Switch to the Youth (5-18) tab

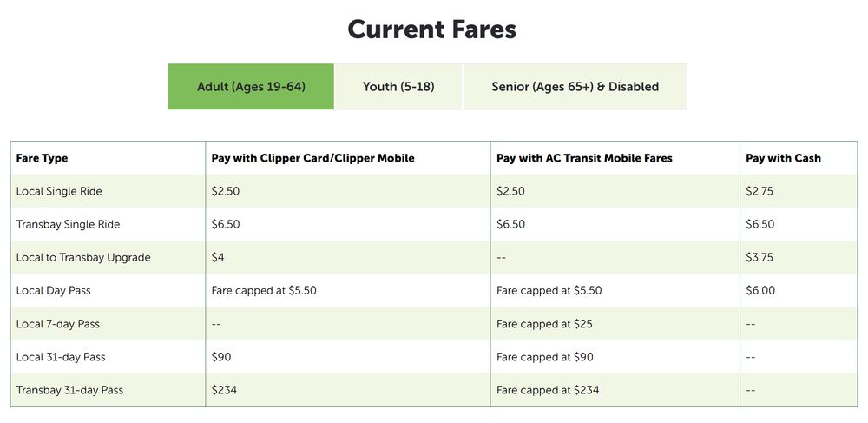(398, 86)
